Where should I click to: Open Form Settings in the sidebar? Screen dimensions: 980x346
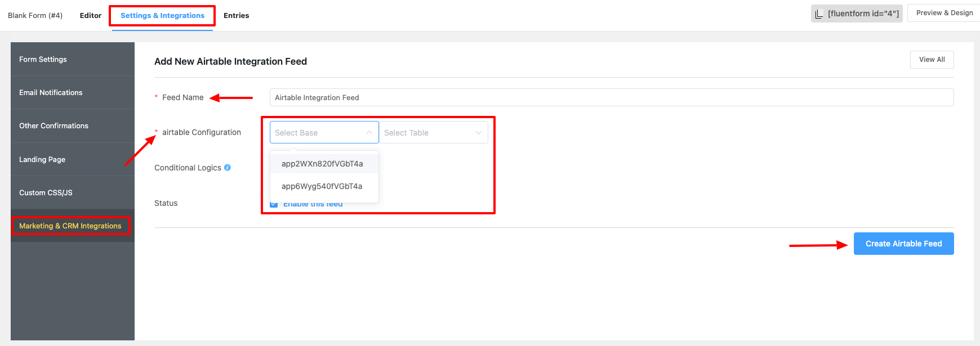(x=43, y=59)
